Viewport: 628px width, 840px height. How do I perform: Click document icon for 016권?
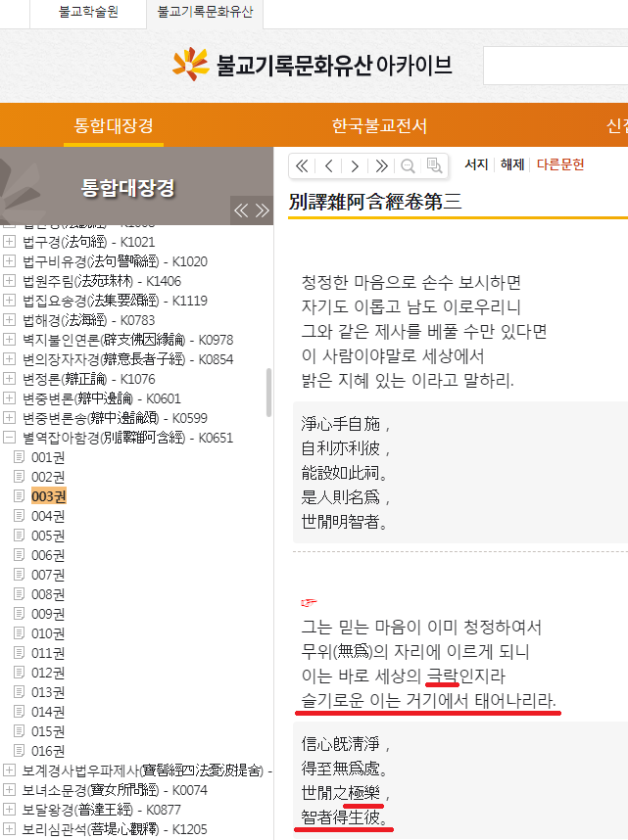(x=20, y=751)
